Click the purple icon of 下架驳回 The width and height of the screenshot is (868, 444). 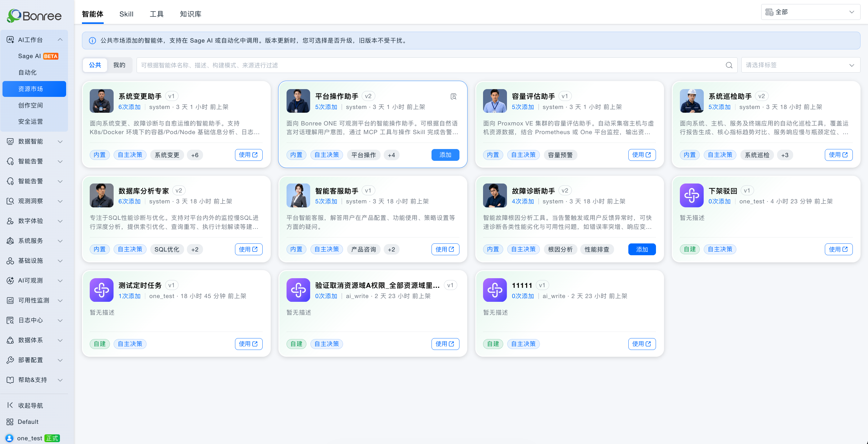691,195
